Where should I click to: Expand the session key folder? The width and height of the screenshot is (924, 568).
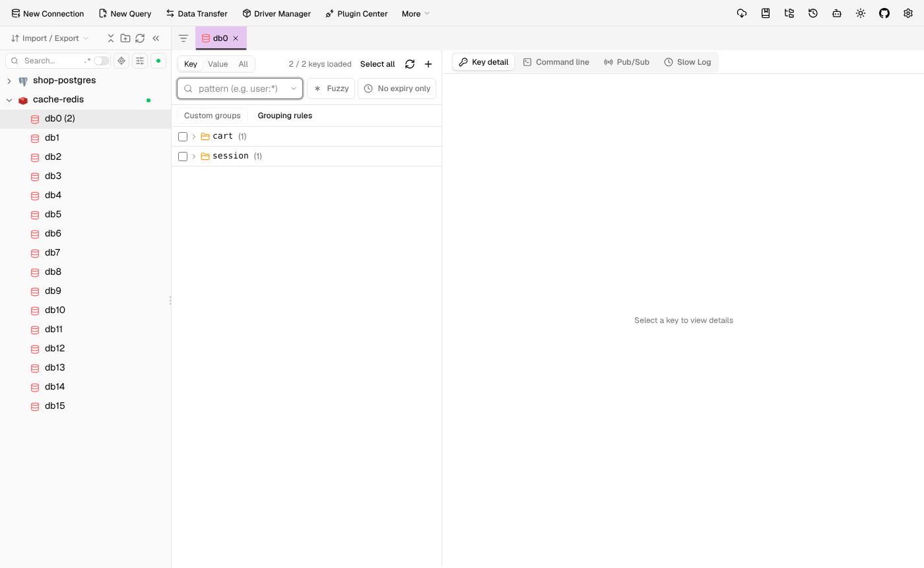coord(194,157)
